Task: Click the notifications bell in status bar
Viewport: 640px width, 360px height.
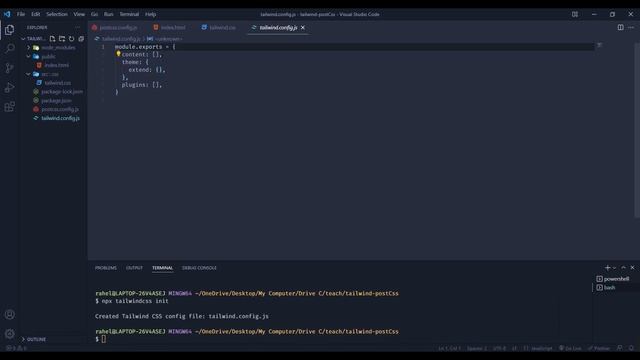Action: coord(631,348)
